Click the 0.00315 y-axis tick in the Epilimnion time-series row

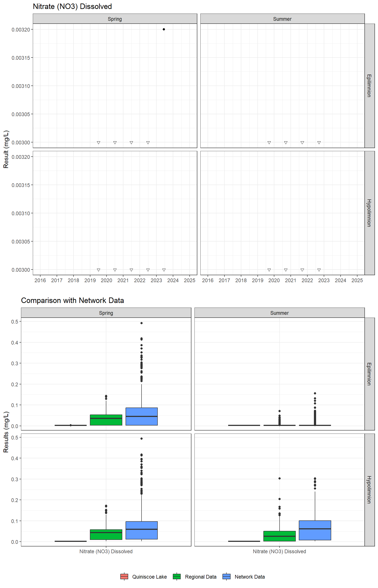coord(21,58)
